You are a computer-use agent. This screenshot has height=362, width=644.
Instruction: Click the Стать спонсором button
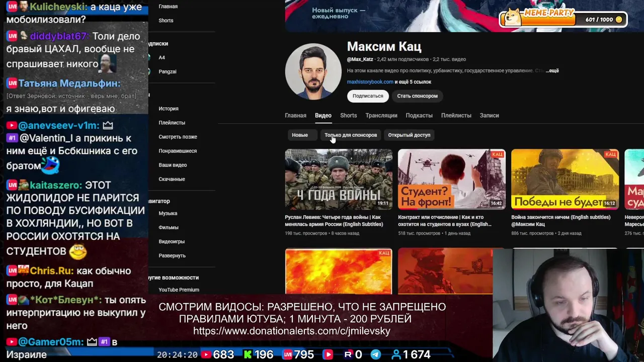click(417, 96)
